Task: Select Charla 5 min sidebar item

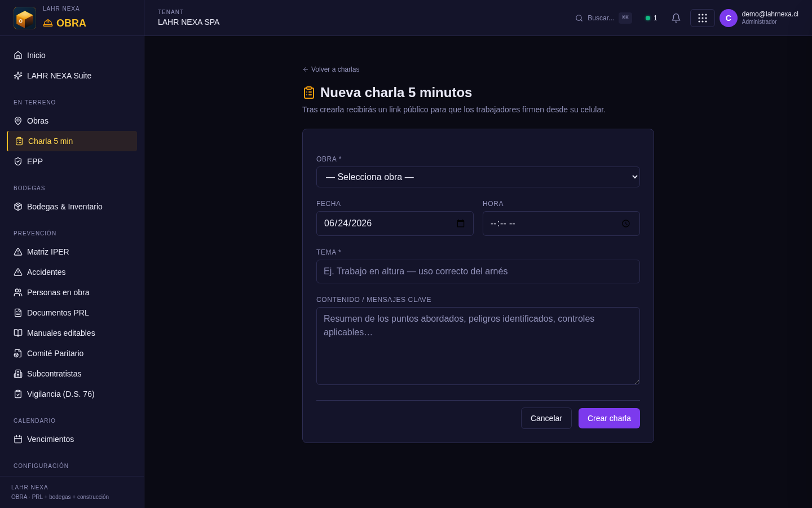Action: 72,141
